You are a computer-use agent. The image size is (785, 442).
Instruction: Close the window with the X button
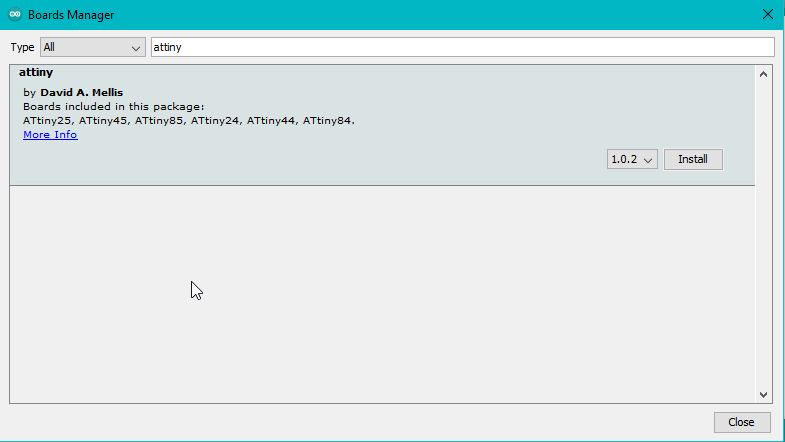click(767, 14)
